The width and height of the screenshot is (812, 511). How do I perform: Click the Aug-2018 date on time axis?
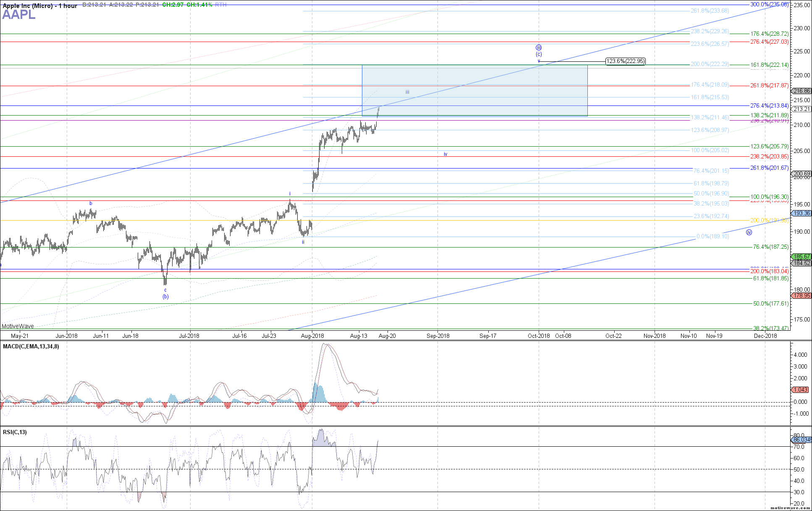coord(312,336)
